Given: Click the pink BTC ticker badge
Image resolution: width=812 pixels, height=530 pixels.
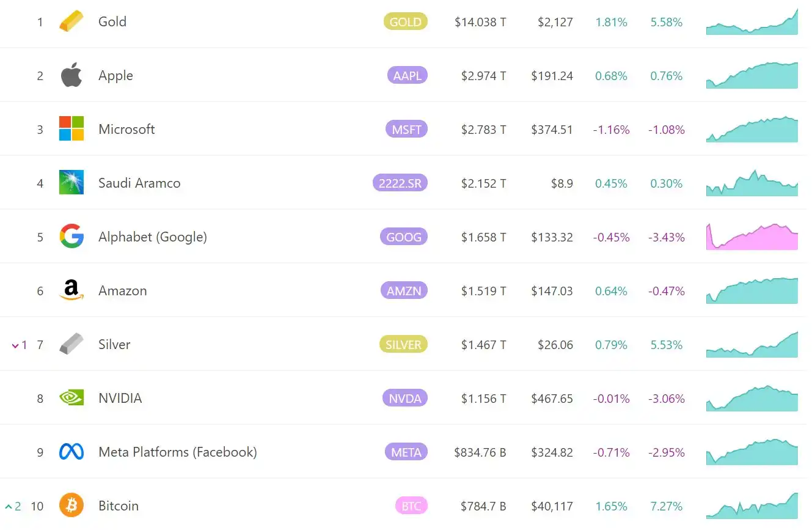Looking at the screenshot, I should (411, 506).
